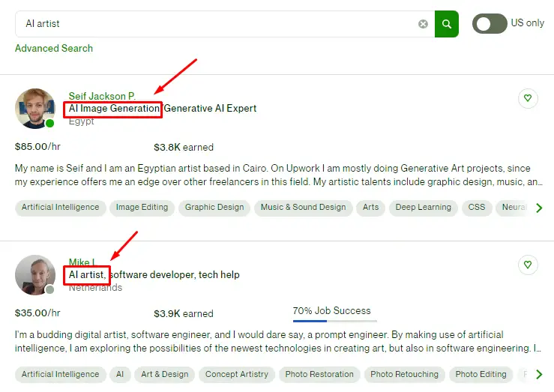Click the US only label
This screenshot has width=554, height=392.
(x=528, y=23)
